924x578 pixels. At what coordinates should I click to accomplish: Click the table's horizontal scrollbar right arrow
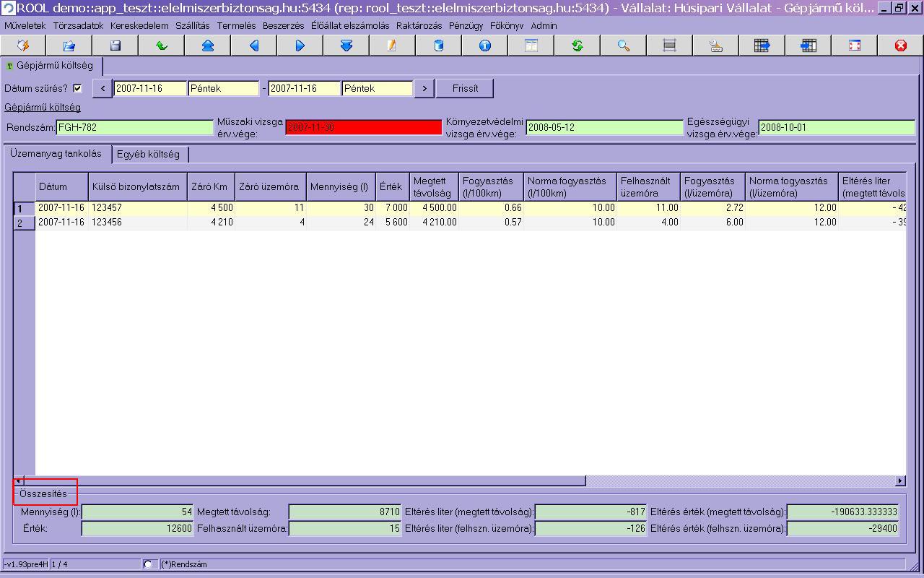[900, 481]
